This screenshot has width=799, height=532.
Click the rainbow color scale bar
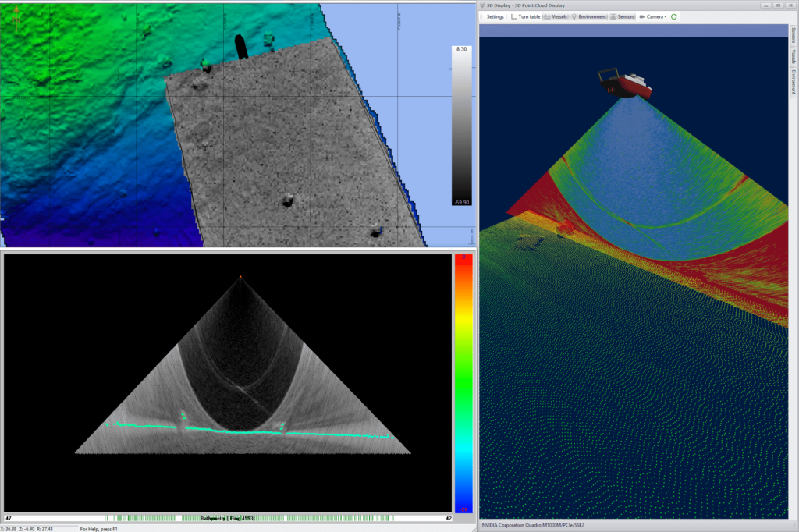(463, 382)
